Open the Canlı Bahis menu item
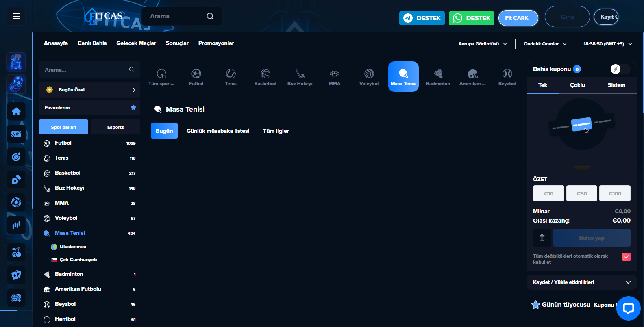 pyautogui.click(x=92, y=43)
